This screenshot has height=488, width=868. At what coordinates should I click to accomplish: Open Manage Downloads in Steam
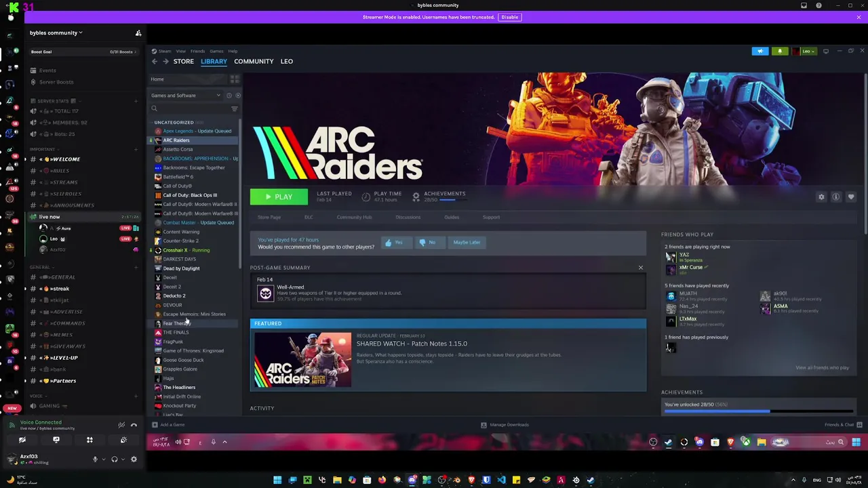click(x=505, y=425)
